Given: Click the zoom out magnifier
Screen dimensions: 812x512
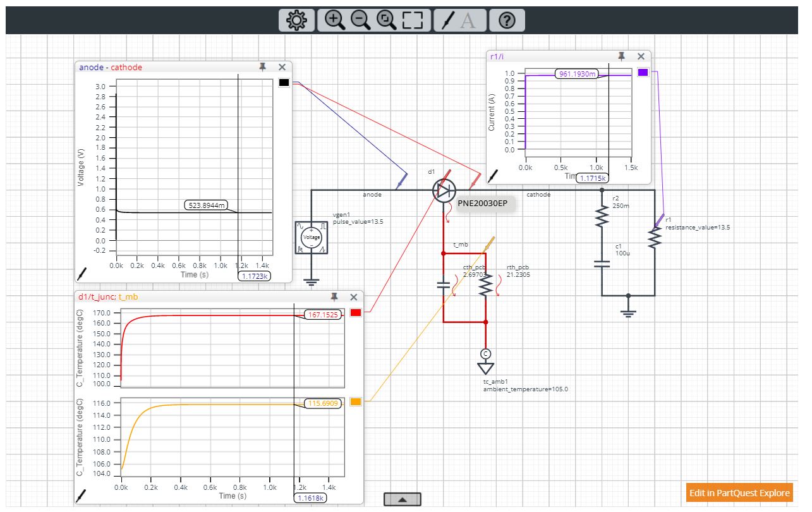Looking at the screenshot, I should coord(360,20).
